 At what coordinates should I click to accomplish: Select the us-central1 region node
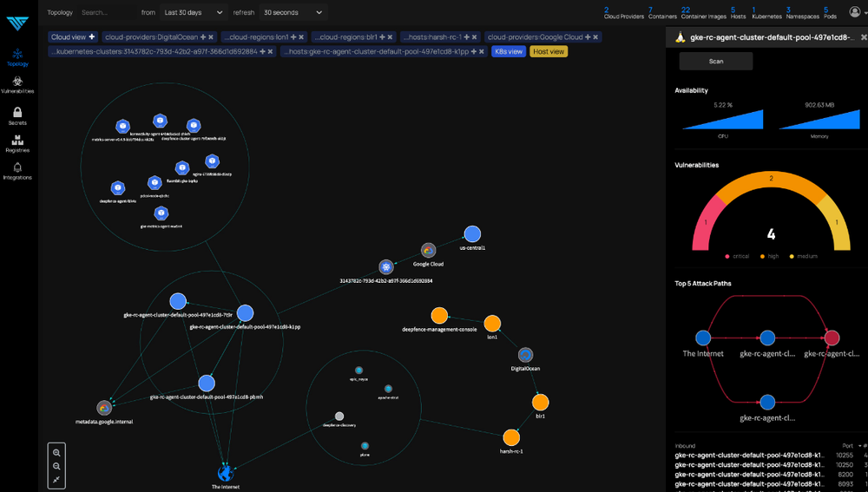click(x=472, y=234)
